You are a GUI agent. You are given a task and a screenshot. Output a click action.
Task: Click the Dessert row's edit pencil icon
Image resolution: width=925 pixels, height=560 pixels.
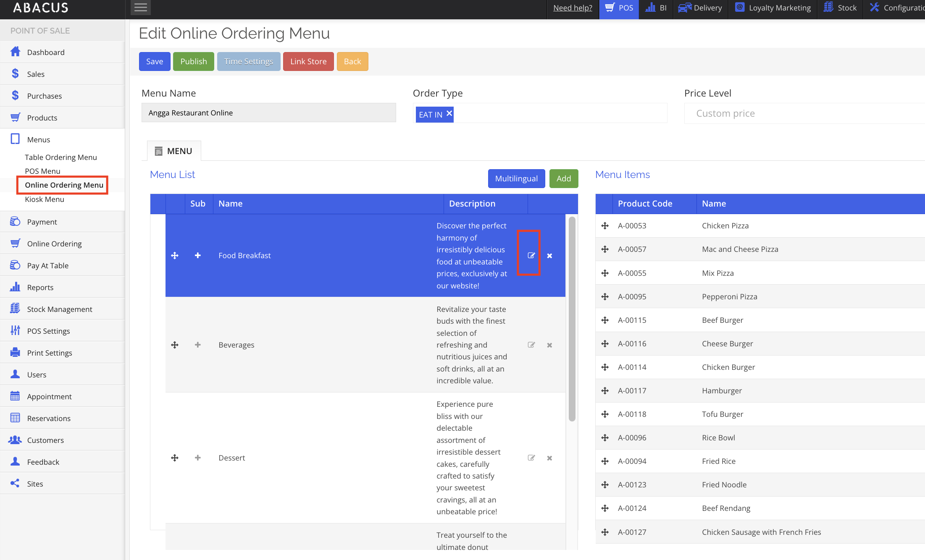click(531, 458)
